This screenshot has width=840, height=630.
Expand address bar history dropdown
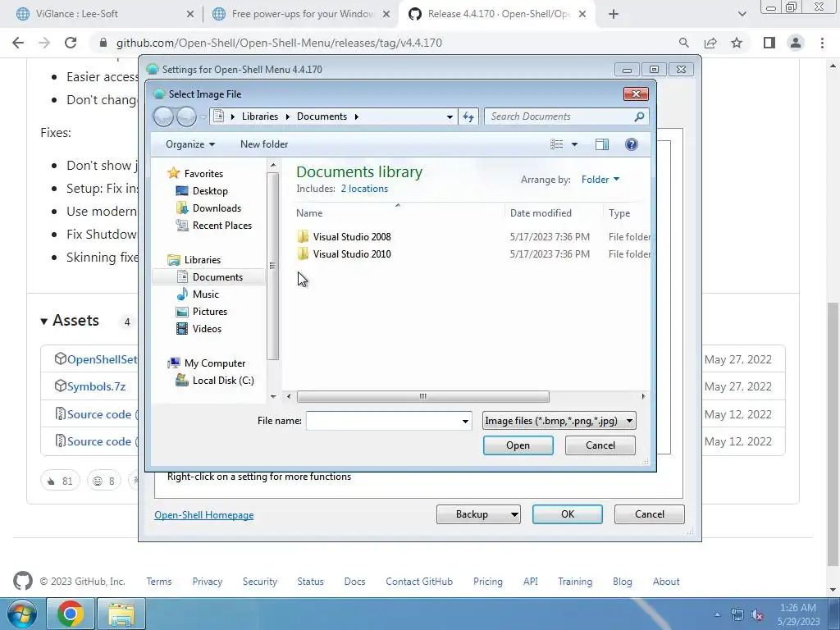[450, 116]
